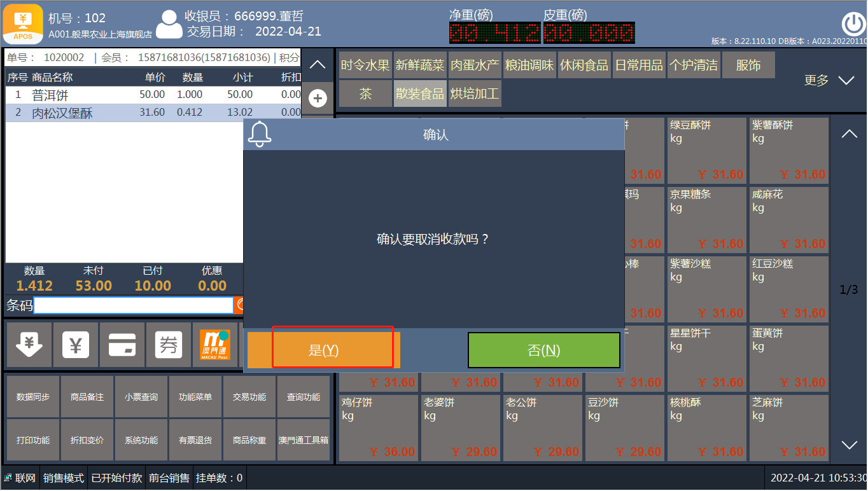Open the 澳門通工具箱 button
Viewport: 868px width, 491px height.
click(x=304, y=440)
